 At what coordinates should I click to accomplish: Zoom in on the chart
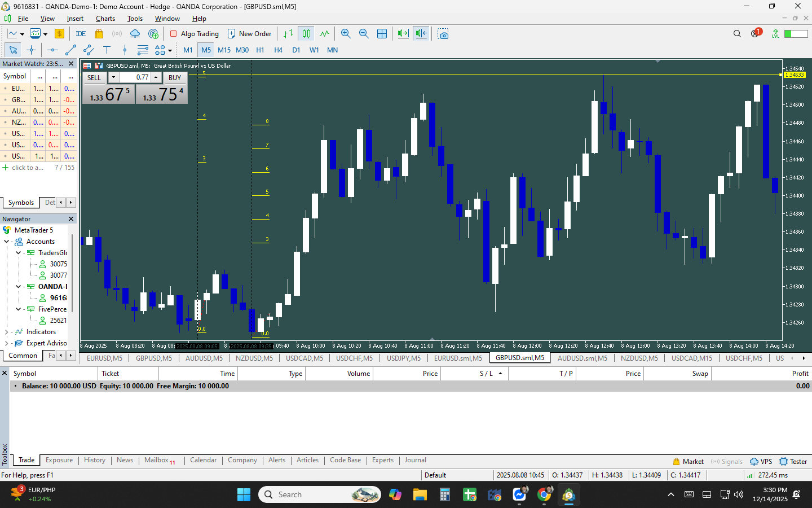[x=346, y=34]
